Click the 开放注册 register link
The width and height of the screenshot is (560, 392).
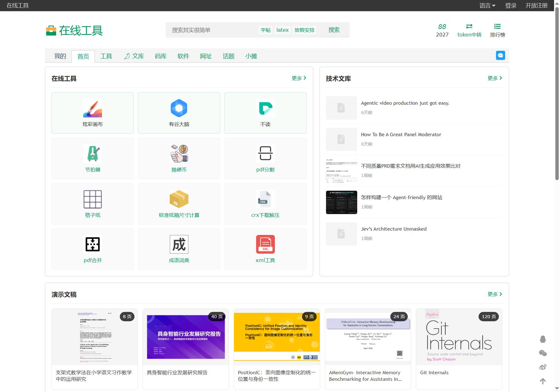536,6
